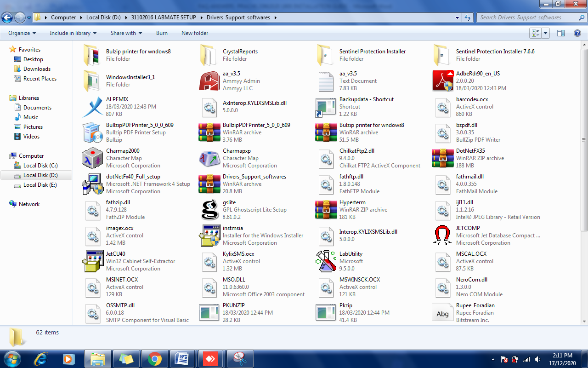Select Music under Libraries
This screenshot has height=368, width=588.
tap(31, 117)
